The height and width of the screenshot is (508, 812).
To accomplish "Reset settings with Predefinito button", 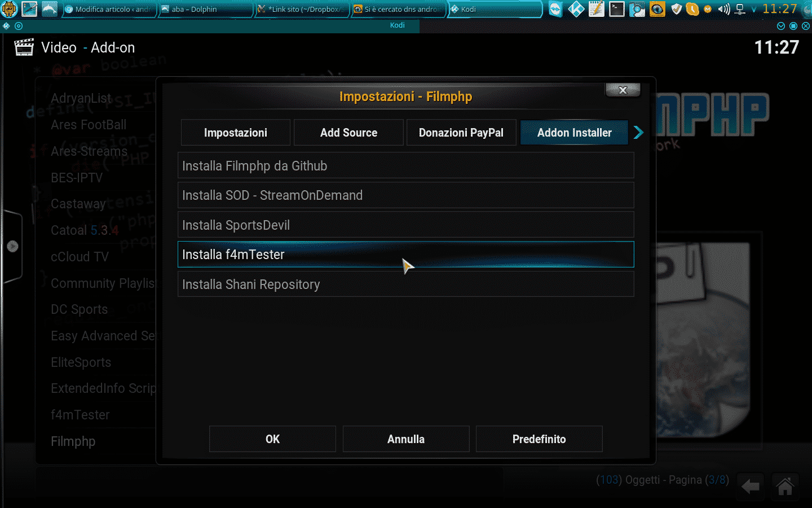I will [x=539, y=439].
